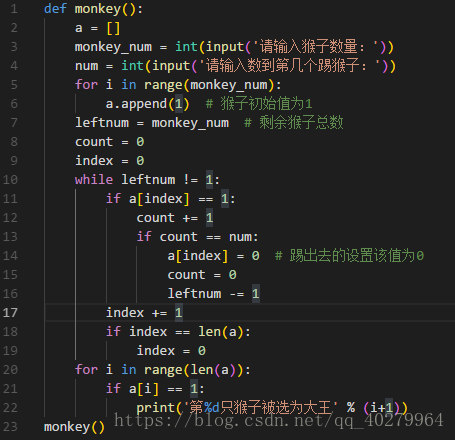Click print statement on line 22
Screen dimensions: 455x440
coord(272,408)
